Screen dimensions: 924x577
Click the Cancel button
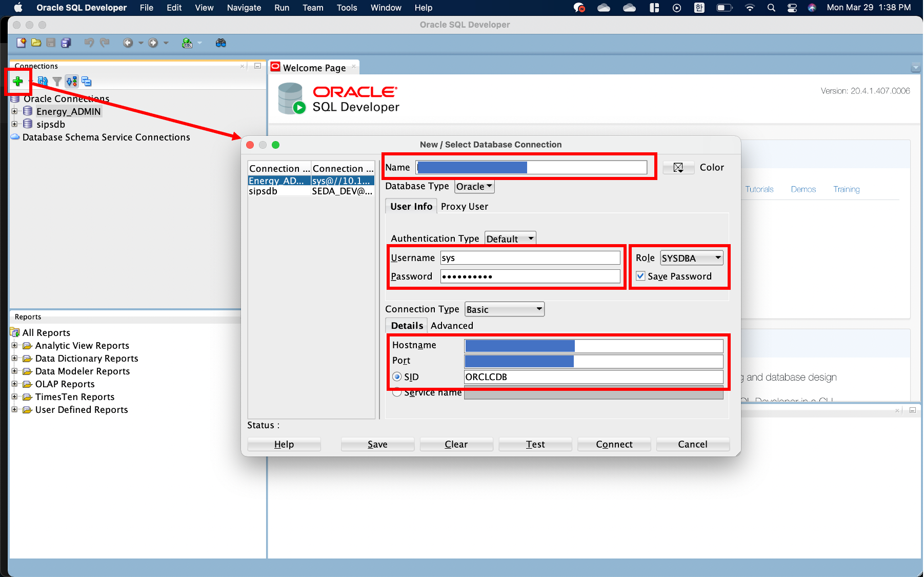point(693,444)
